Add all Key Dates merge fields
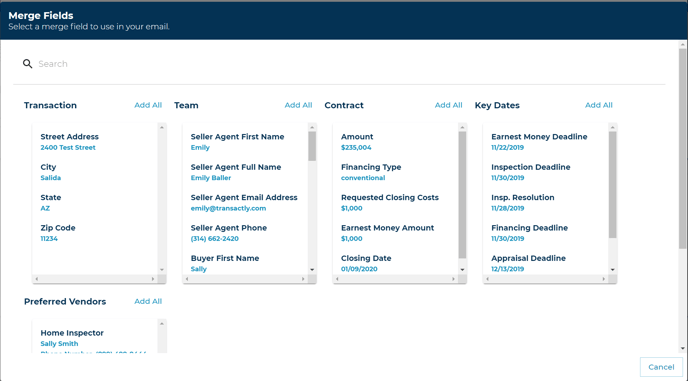The width and height of the screenshot is (688, 381). (598, 105)
